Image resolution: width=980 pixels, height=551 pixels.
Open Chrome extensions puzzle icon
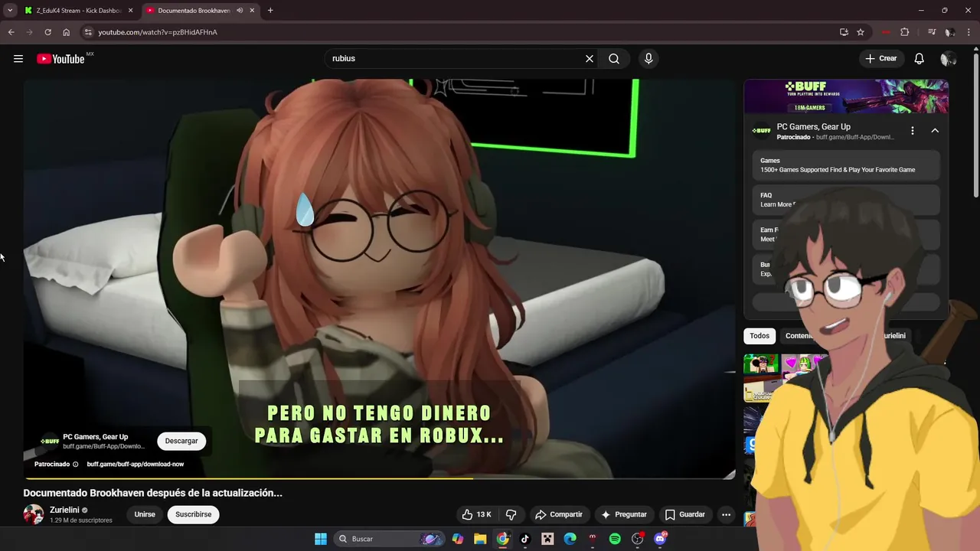coord(905,32)
